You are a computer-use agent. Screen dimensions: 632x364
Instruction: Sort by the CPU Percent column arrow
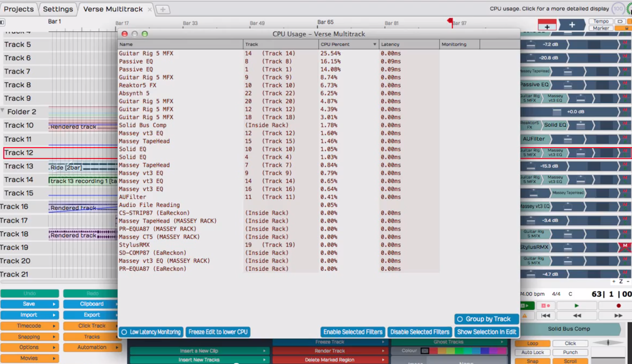[374, 44]
